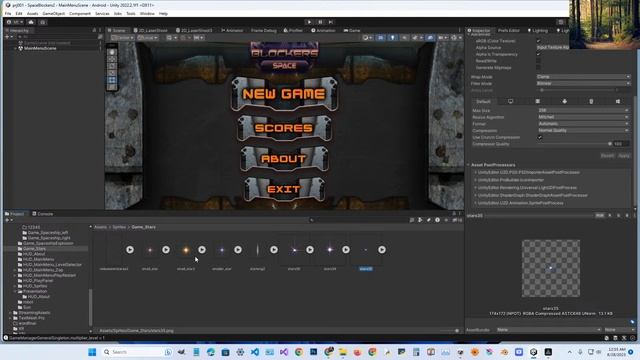Select the TextMesh Pro folder
This screenshot has height=360, width=640.
pos(31,318)
